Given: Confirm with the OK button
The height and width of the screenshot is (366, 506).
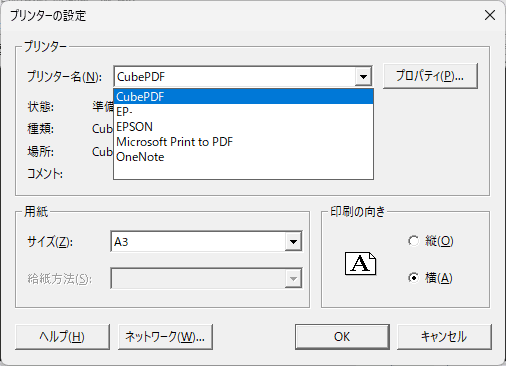Looking at the screenshot, I should [342, 337].
